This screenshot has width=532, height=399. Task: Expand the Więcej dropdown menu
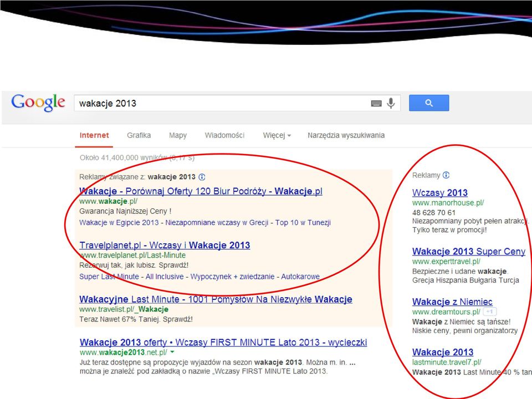coord(277,135)
